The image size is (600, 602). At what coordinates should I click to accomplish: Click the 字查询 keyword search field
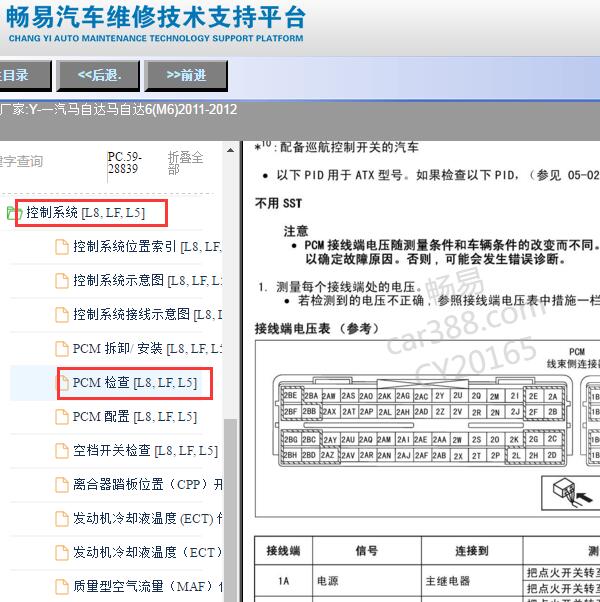point(21,161)
